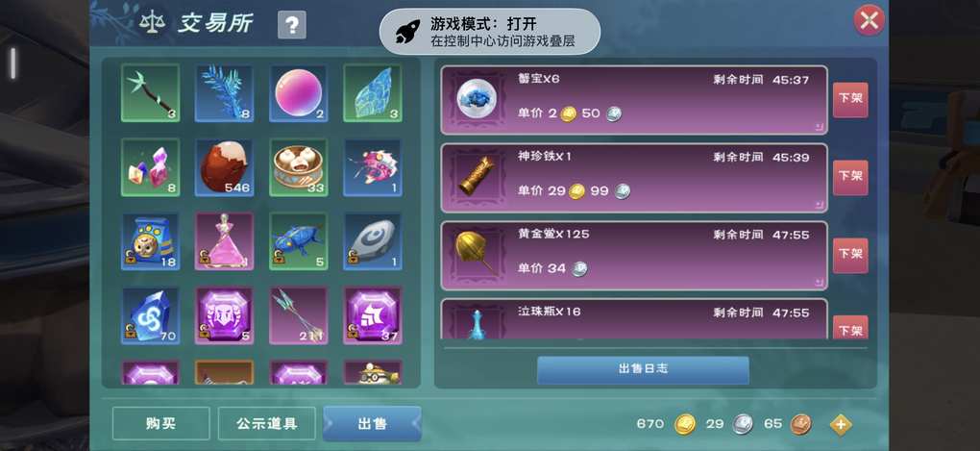Delist the 蟹宝X6 listing with 下架
The width and height of the screenshot is (980, 451).
(x=850, y=99)
